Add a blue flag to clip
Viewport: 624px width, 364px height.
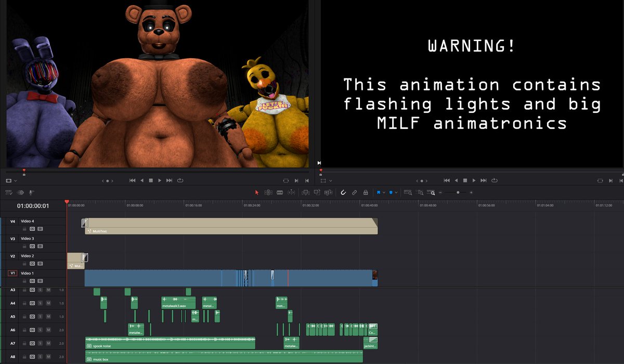pos(379,192)
